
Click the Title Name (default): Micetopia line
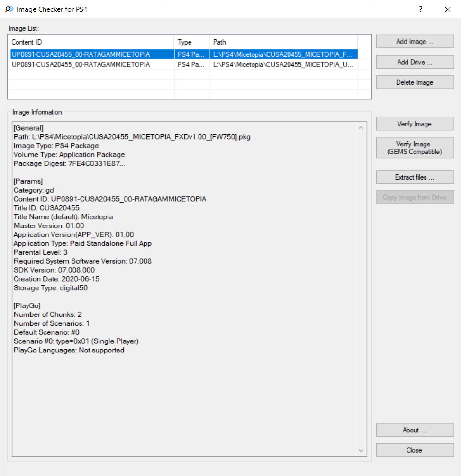tap(63, 217)
